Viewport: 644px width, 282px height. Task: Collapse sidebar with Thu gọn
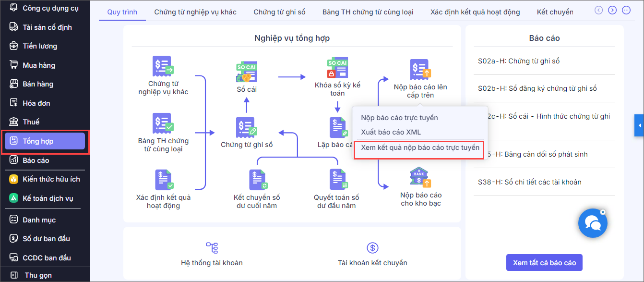point(38,275)
